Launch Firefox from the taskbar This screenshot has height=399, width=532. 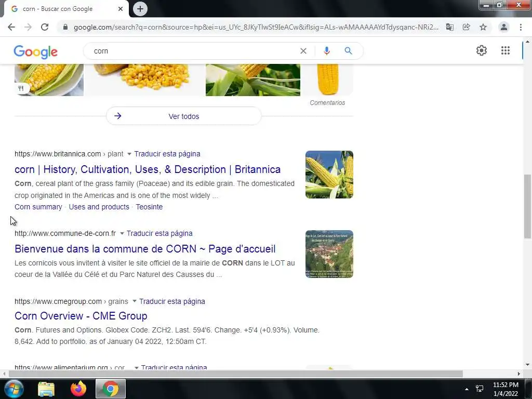(x=78, y=389)
